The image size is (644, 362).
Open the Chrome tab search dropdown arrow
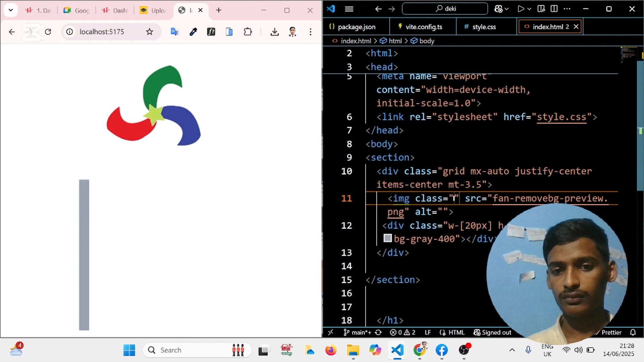pyautogui.click(x=11, y=10)
